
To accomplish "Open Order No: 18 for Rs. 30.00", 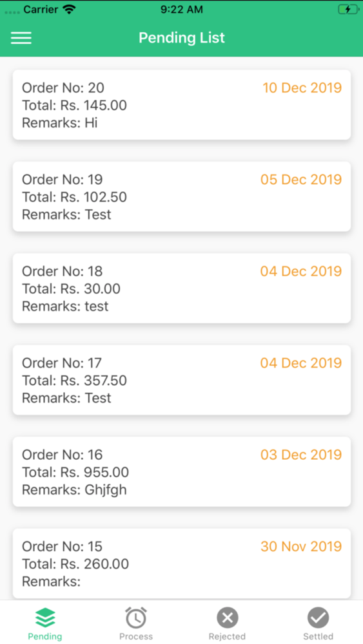I will 182,288.
